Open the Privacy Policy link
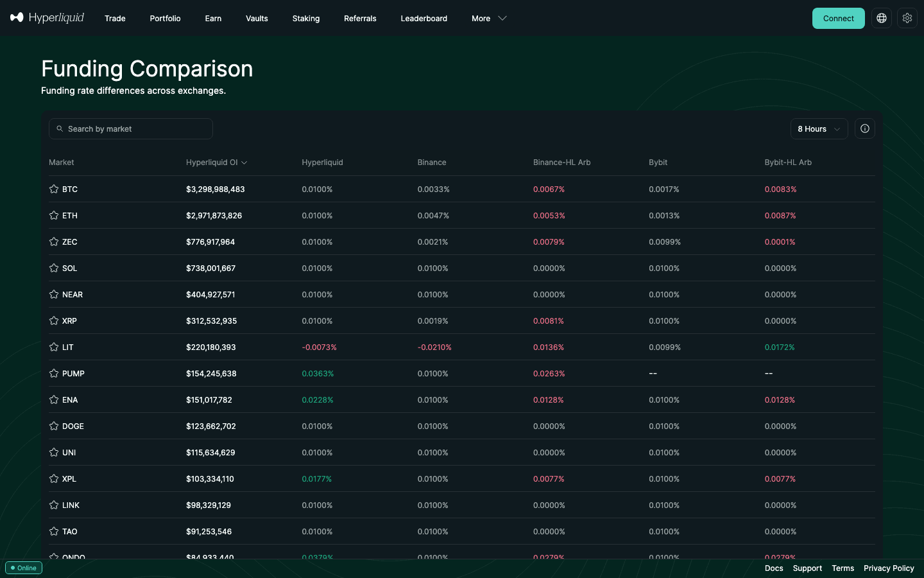This screenshot has height=578, width=924. (x=889, y=568)
